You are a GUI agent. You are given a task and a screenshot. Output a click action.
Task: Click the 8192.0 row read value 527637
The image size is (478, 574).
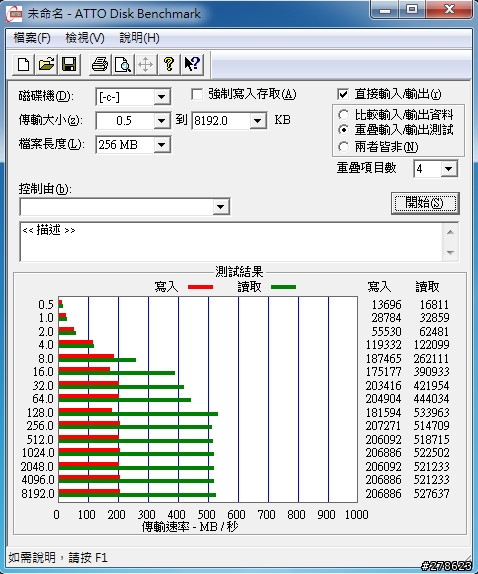pos(431,493)
